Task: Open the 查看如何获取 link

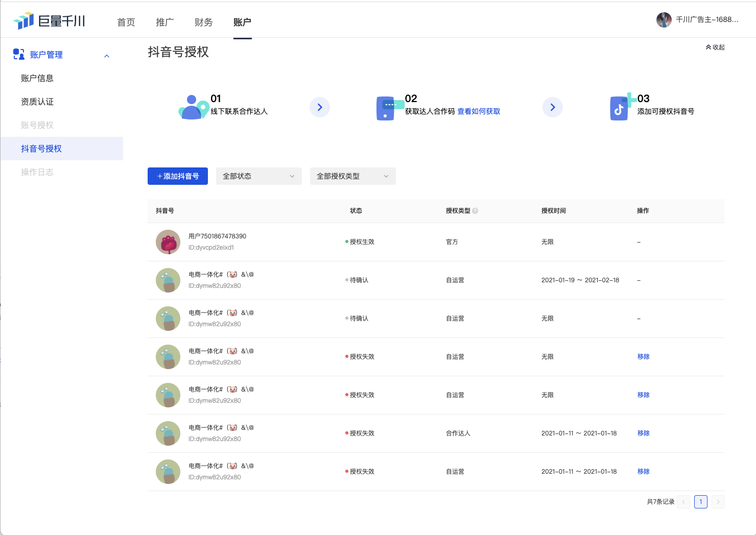Action: 479,111
